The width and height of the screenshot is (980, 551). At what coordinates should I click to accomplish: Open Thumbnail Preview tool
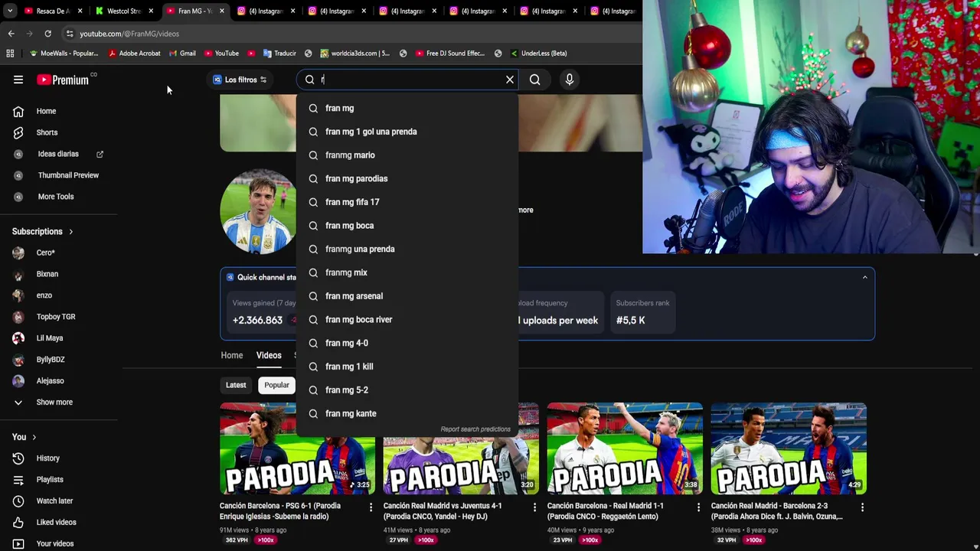pyautogui.click(x=68, y=175)
